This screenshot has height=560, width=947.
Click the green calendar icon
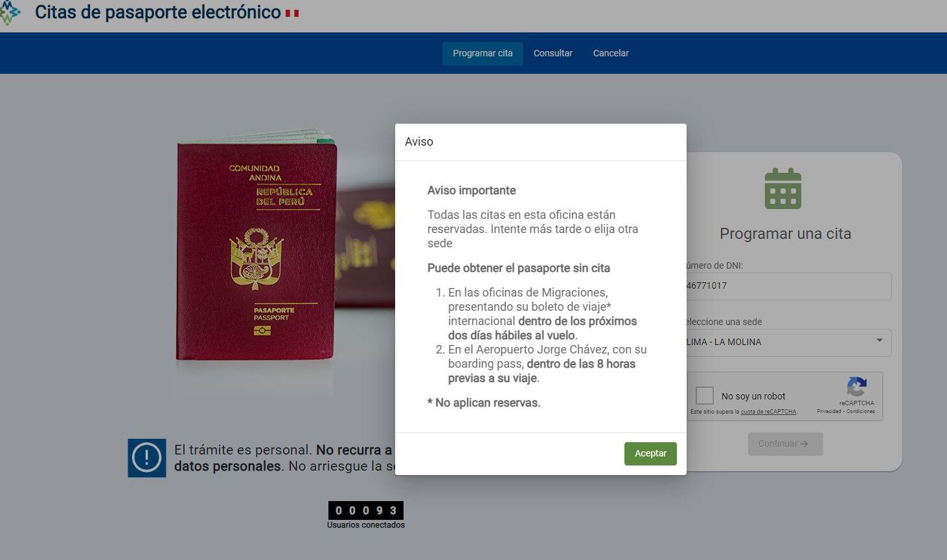[x=782, y=188]
